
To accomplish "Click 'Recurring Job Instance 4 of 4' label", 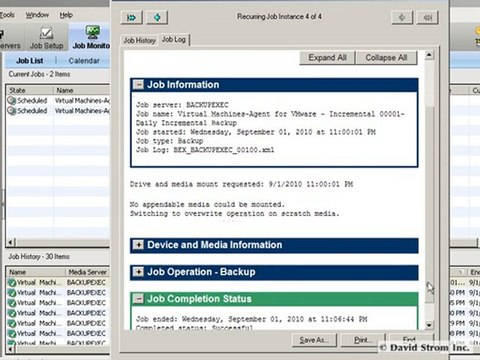I will pyautogui.click(x=279, y=16).
